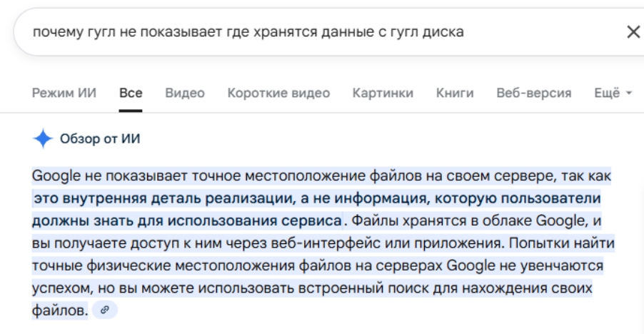Clear the search query with the X icon
This screenshot has height=334, width=644.
pyautogui.click(x=633, y=31)
